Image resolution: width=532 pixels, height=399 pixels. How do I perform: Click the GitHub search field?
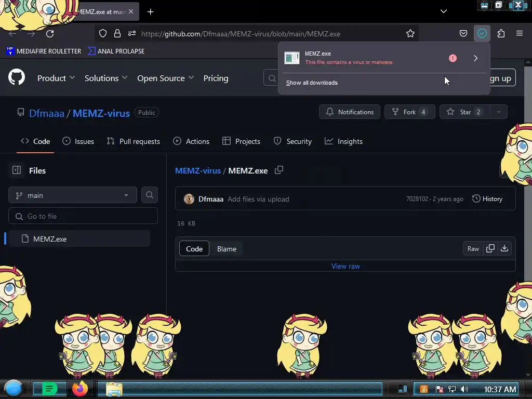(x=271, y=78)
